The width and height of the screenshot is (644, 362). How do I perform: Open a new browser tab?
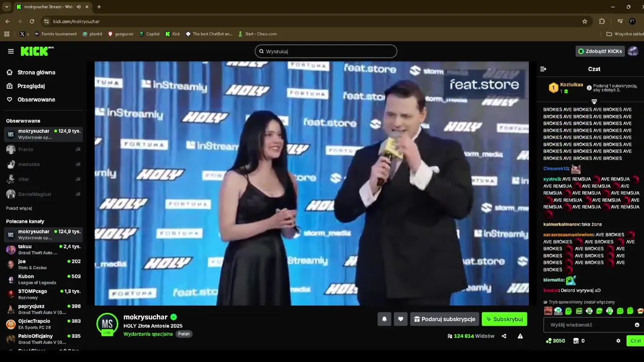99,7
